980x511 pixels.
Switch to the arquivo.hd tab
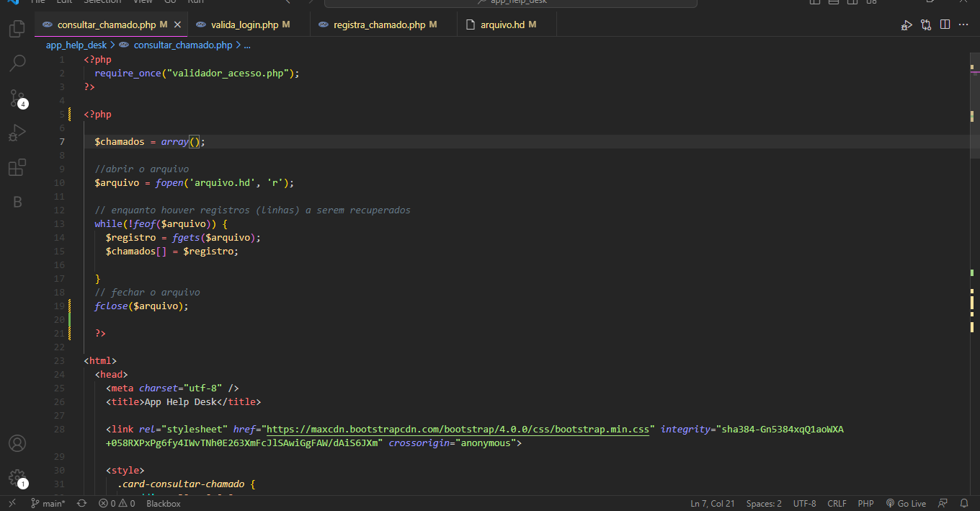click(x=507, y=25)
